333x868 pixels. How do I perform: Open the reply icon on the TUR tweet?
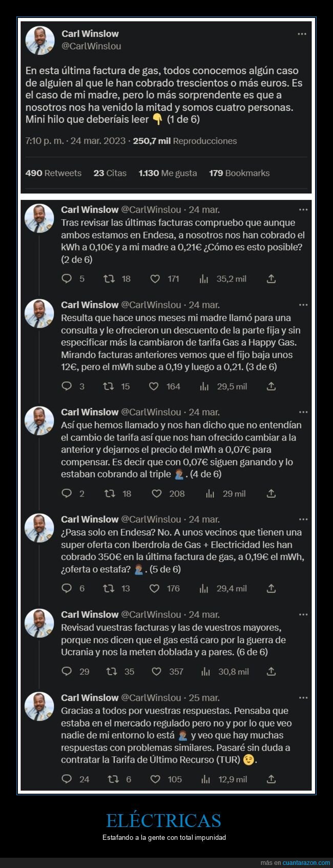67,779
